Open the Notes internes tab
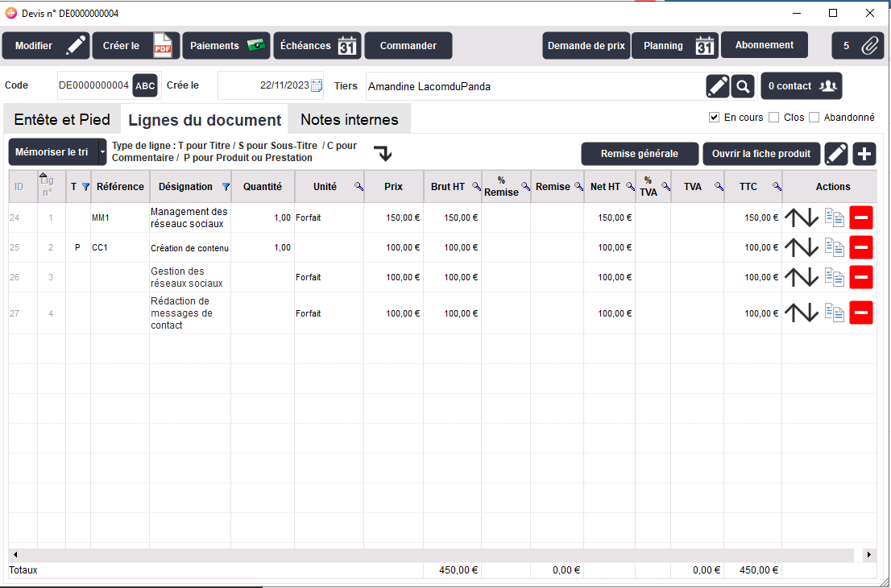The image size is (891, 588). pyautogui.click(x=349, y=120)
